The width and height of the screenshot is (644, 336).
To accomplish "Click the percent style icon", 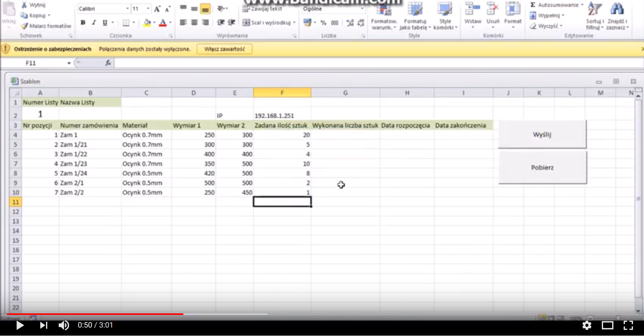I will click(x=323, y=23).
